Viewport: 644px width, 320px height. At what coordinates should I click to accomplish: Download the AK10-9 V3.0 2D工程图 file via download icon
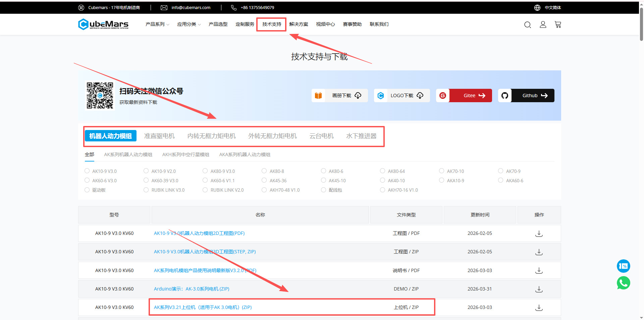pos(539,234)
